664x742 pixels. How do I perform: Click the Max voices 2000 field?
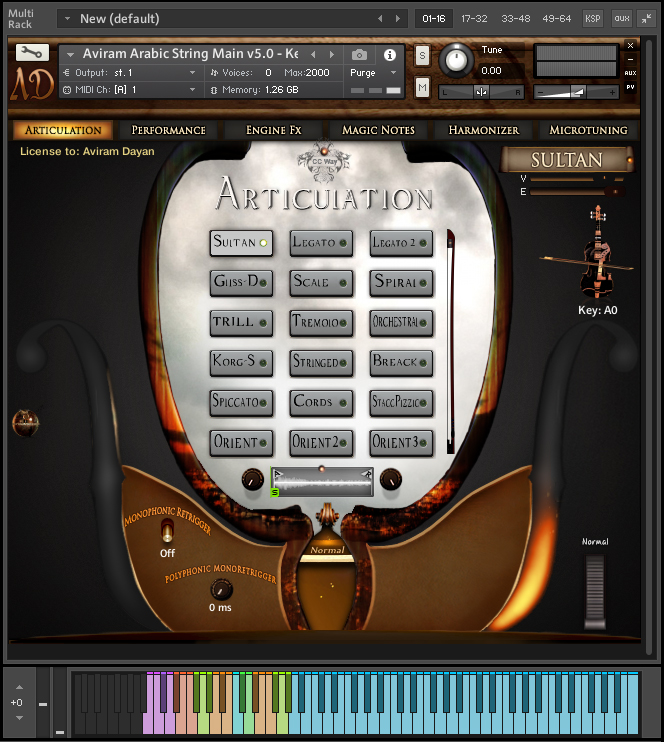307,72
